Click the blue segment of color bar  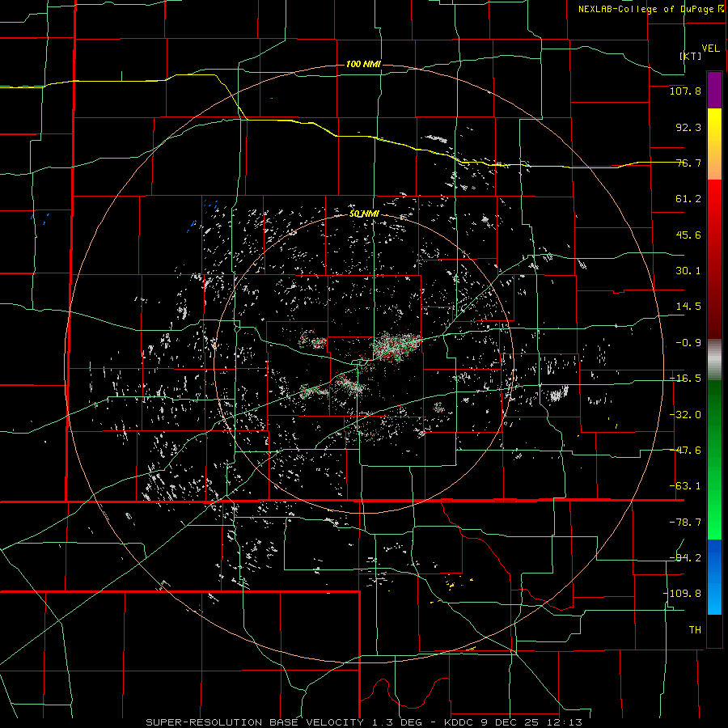pos(714,577)
